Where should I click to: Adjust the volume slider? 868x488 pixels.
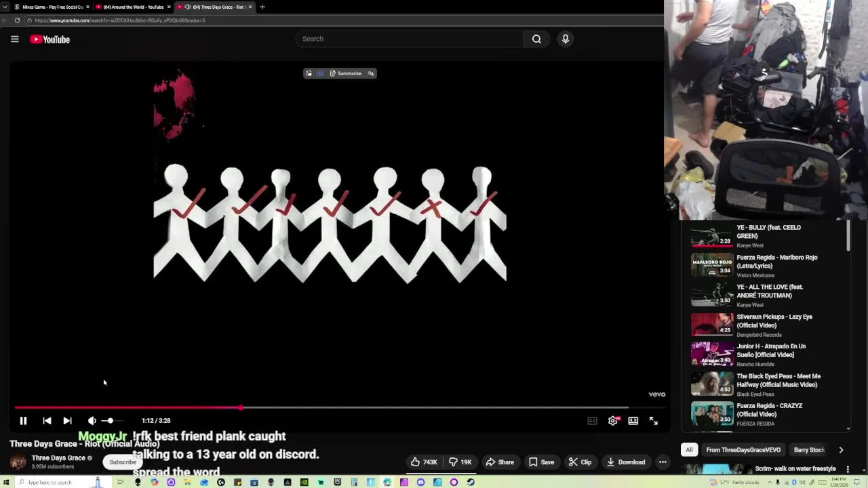pyautogui.click(x=112, y=421)
